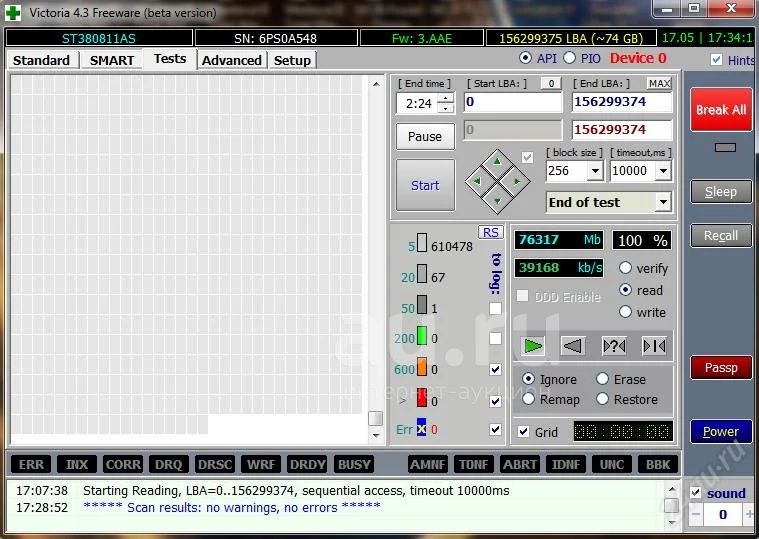Open the End of test dropdown
Screen dimensions: 759x539
point(663,202)
